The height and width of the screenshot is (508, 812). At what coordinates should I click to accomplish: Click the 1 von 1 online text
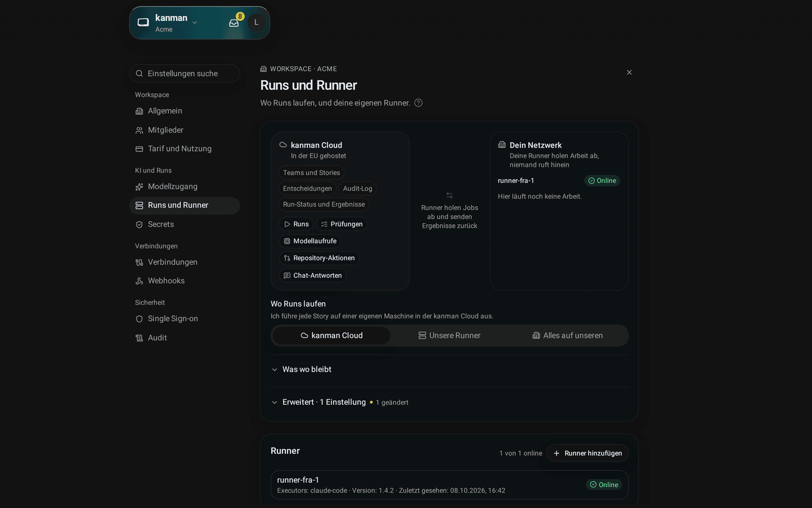(x=520, y=453)
